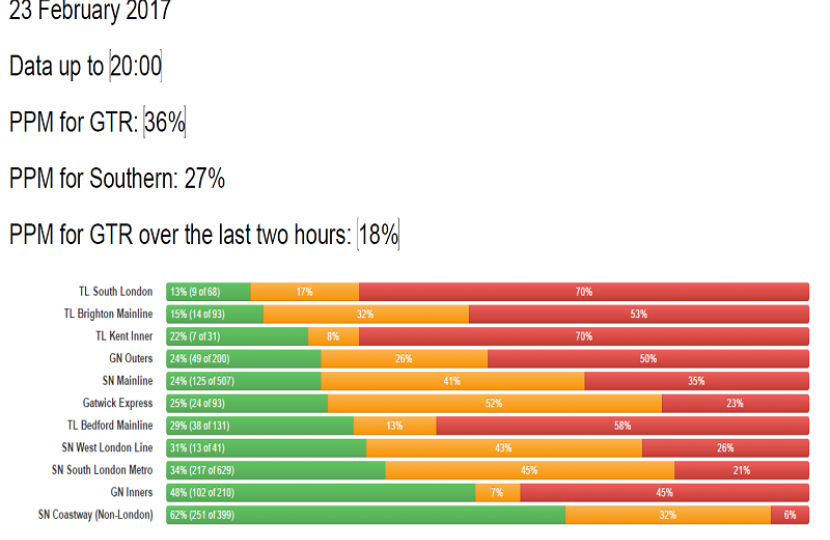Viewport: 830px width, 540px height.
Task: Click the 36% PPM for GTR field
Action: (165, 123)
